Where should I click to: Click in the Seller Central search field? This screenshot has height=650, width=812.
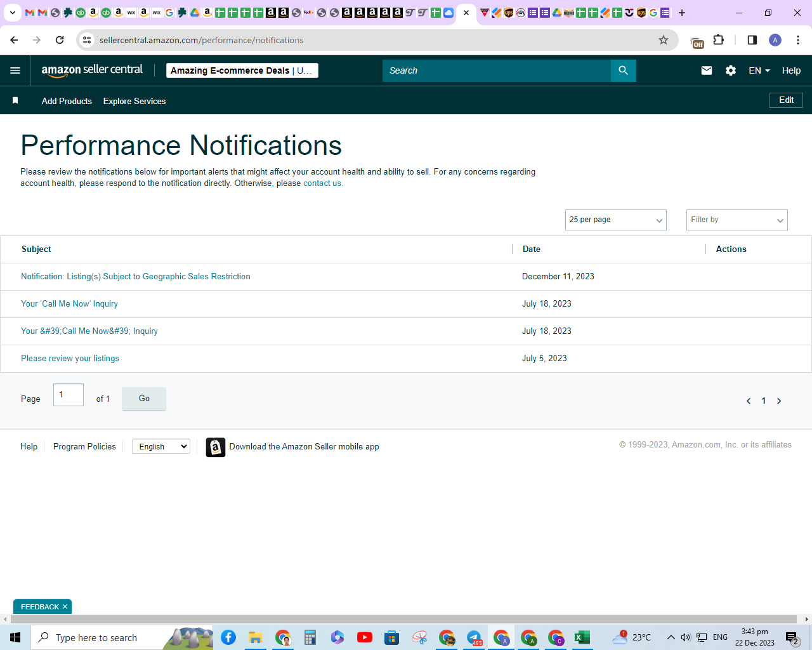point(497,70)
